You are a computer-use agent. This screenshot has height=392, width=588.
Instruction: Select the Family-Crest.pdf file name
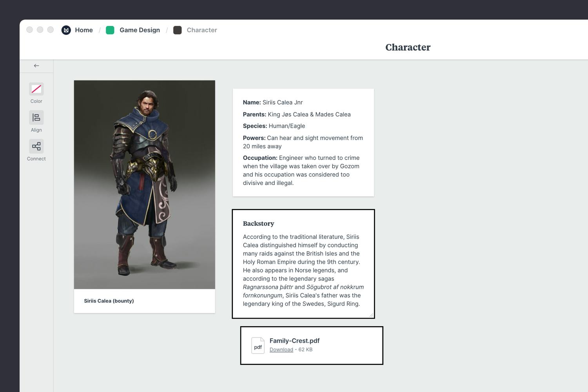point(294,341)
